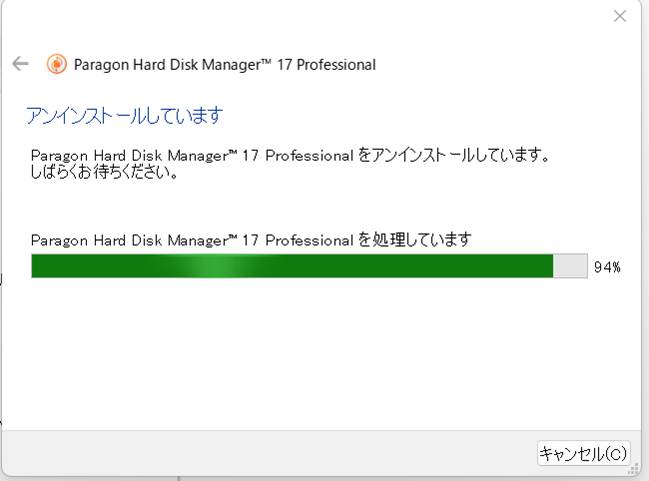The height and width of the screenshot is (481, 649).
Task: Click the を処理しています status label above bar
Action: click(414, 240)
